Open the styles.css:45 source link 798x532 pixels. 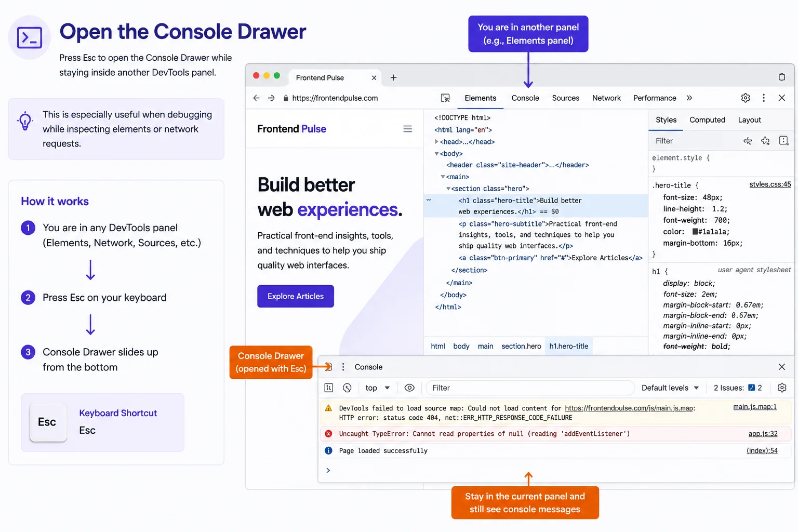pos(770,184)
